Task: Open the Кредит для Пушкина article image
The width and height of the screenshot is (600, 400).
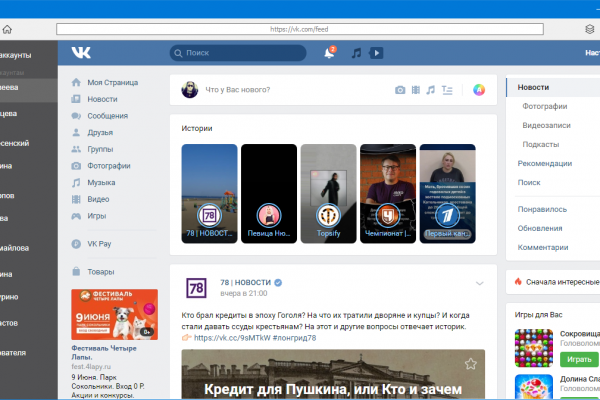Action: click(333, 374)
